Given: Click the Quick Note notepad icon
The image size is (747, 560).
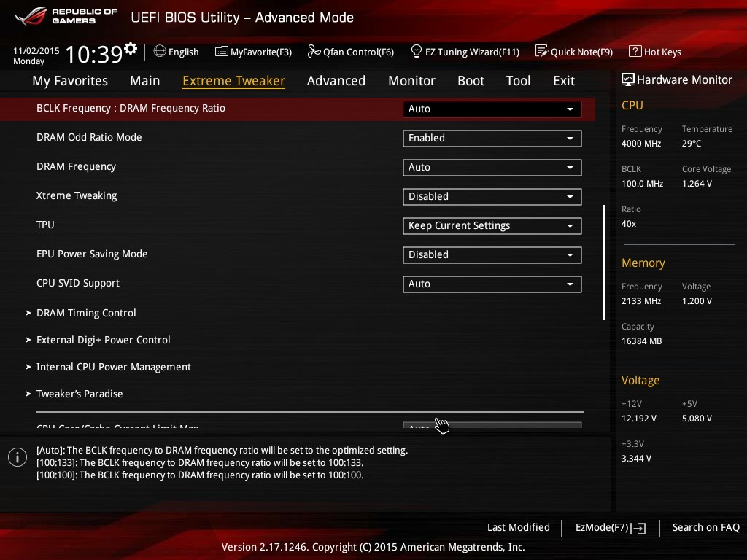Looking at the screenshot, I should tap(542, 51).
